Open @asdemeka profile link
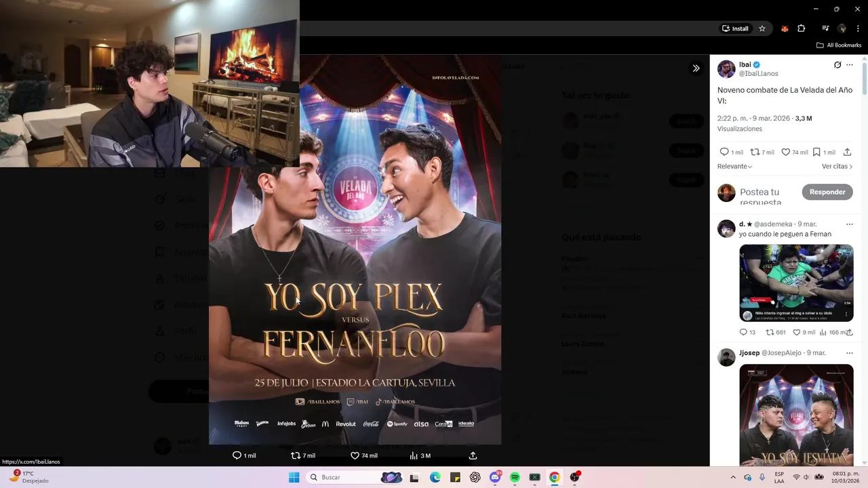Image resolution: width=868 pixels, height=488 pixels. tap(773, 224)
